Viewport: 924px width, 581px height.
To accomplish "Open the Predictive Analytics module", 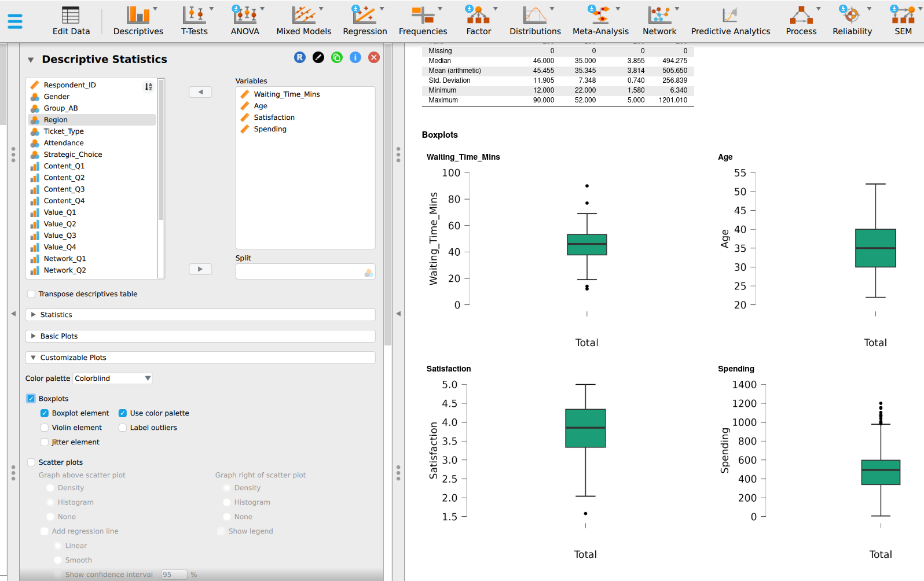I will pos(731,21).
